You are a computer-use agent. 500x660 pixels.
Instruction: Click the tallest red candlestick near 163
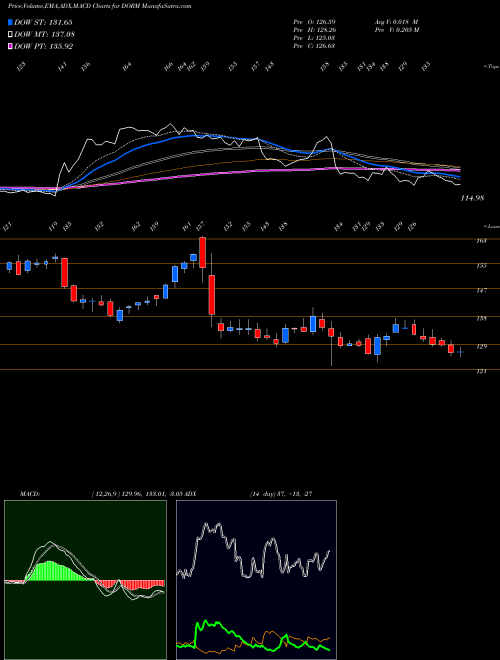(x=202, y=253)
